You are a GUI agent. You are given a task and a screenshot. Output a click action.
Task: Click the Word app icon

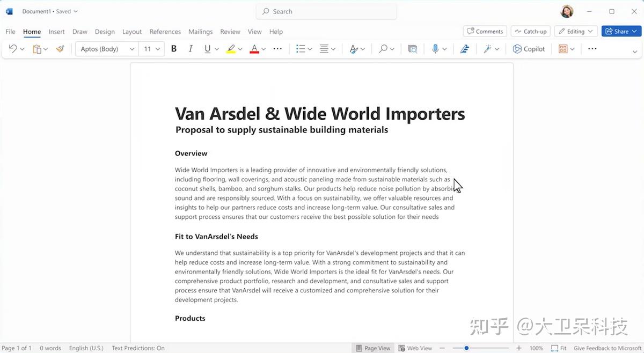pos(9,11)
